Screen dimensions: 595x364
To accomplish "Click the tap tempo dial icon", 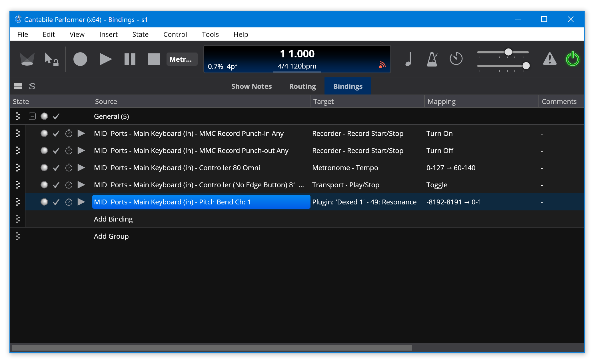I will (x=456, y=59).
